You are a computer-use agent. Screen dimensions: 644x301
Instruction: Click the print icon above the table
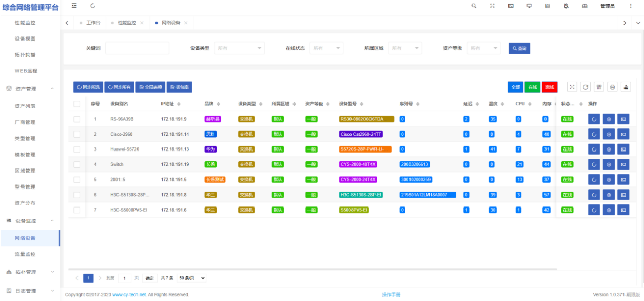pyautogui.click(x=612, y=87)
